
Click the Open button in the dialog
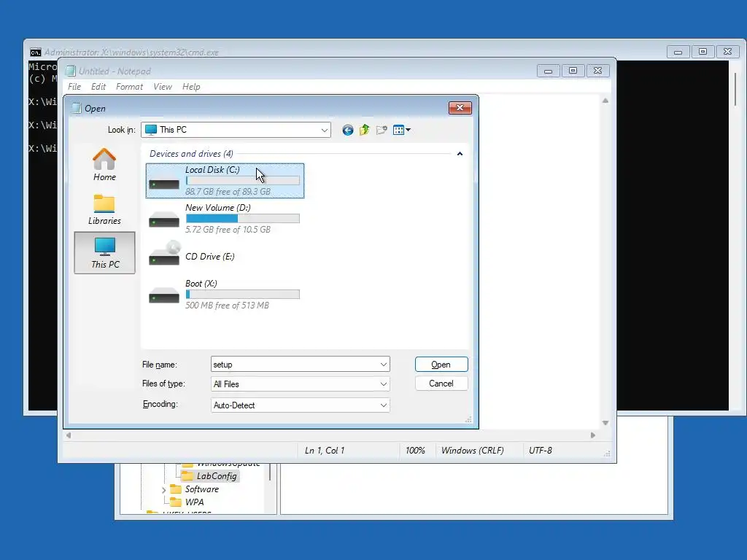point(441,365)
